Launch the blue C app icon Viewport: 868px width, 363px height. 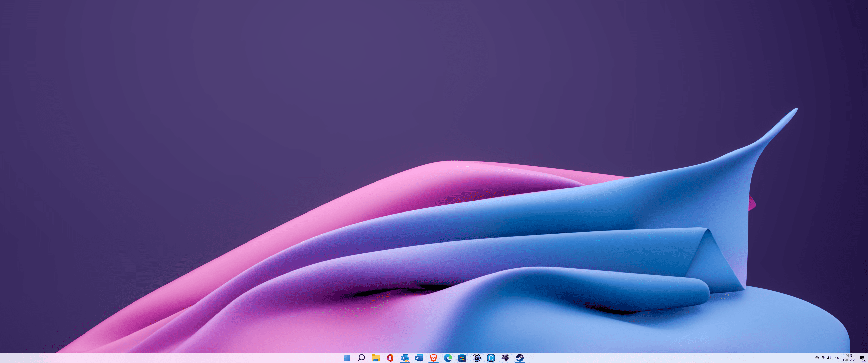[x=491, y=358]
